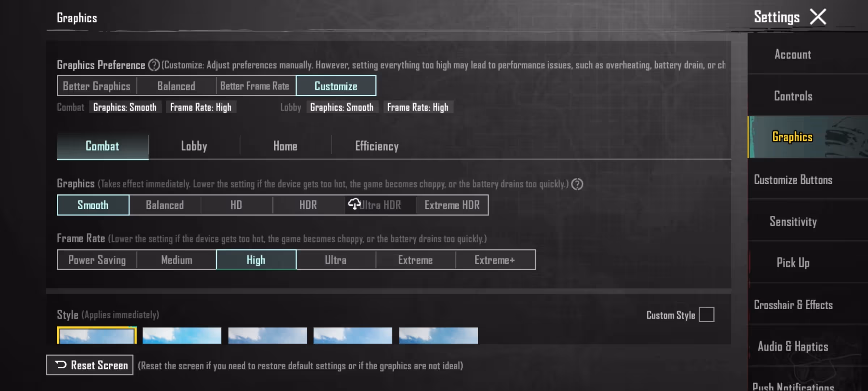Switch to the Efficiency tab
Viewport: 868px width, 391px height.
[x=376, y=146]
